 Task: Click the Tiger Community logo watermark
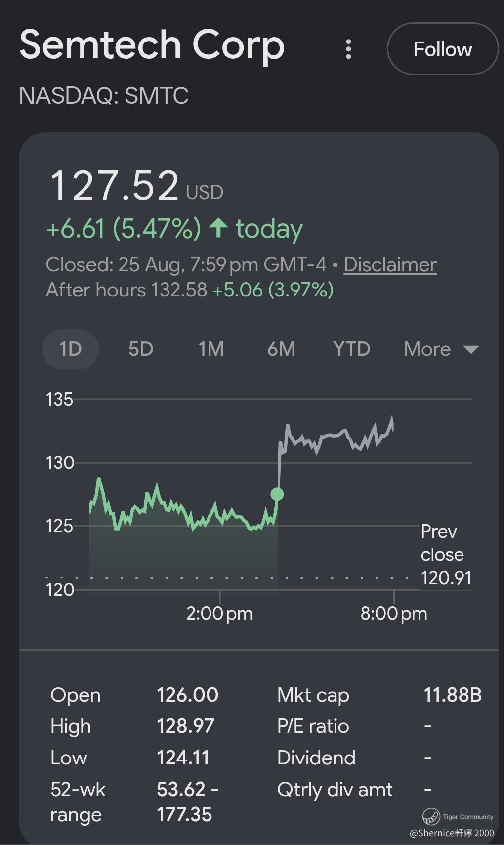(431, 816)
